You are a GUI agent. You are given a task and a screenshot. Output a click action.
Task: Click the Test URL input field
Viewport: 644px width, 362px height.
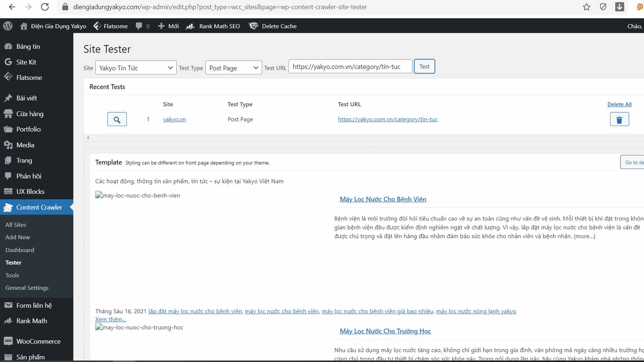(350, 66)
